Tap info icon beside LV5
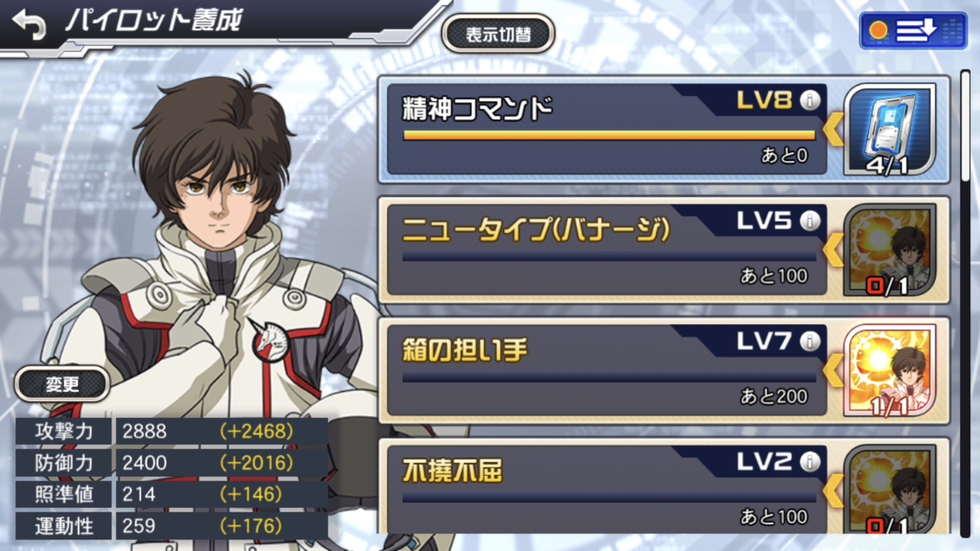The image size is (980, 551). pyautogui.click(x=810, y=221)
